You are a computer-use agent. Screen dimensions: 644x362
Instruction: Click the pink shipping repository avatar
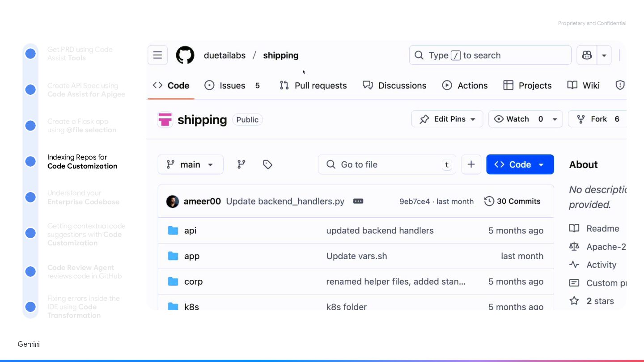165,120
